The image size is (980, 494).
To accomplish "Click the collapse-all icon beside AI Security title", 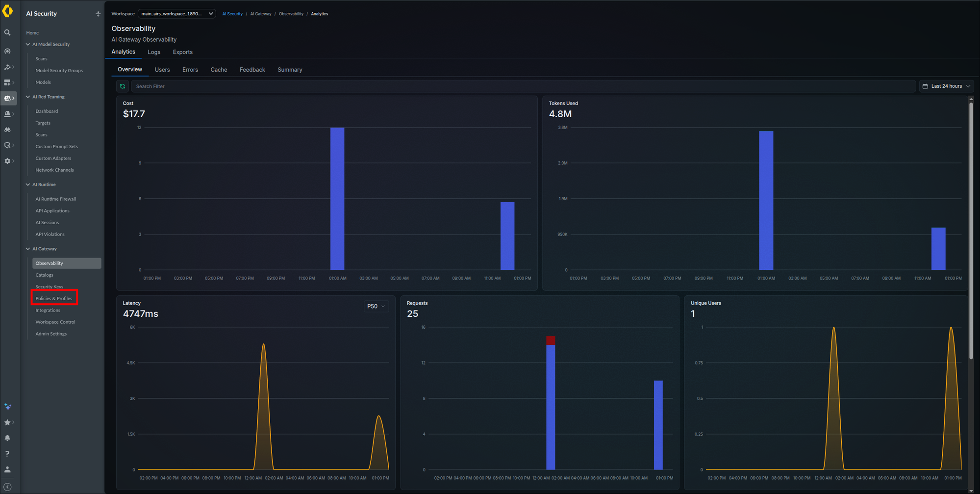I will (98, 14).
